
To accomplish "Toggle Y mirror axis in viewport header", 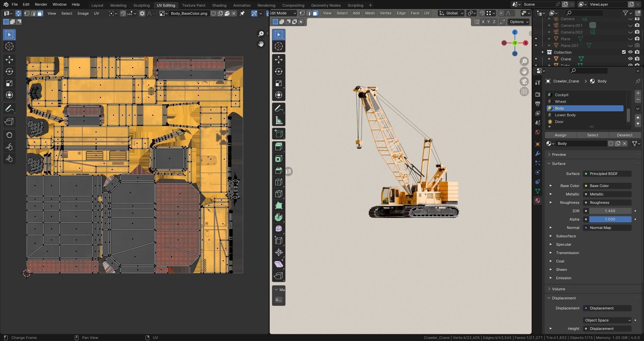I will (x=488, y=22).
